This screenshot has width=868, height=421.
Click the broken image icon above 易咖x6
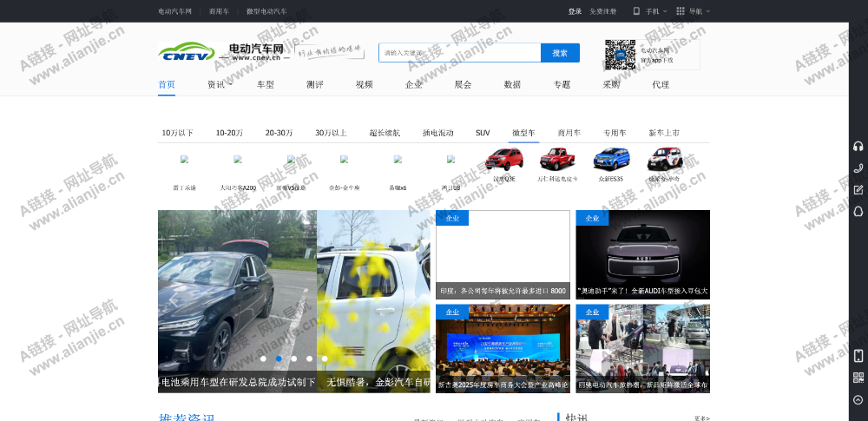[398, 159]
